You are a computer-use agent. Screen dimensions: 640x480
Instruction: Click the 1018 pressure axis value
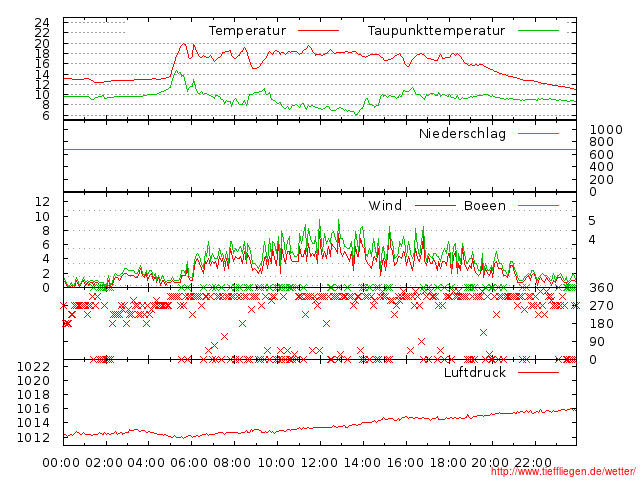33,395
